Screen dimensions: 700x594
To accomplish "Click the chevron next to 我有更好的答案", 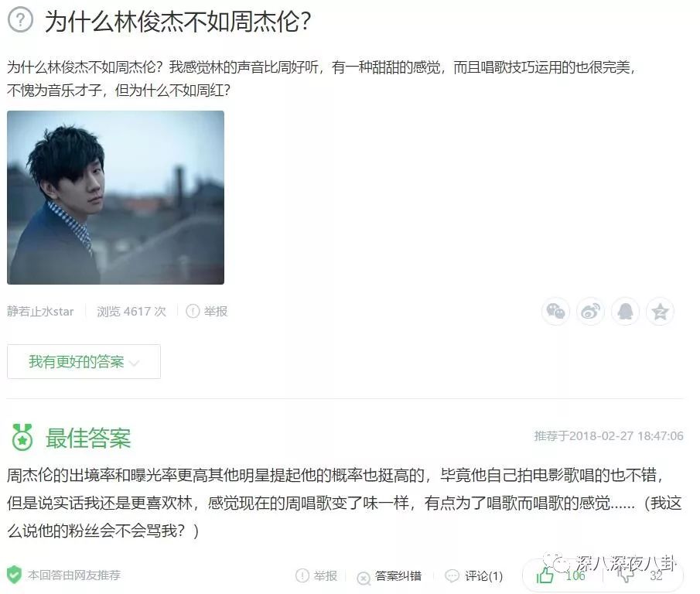I will click(134, 363).
